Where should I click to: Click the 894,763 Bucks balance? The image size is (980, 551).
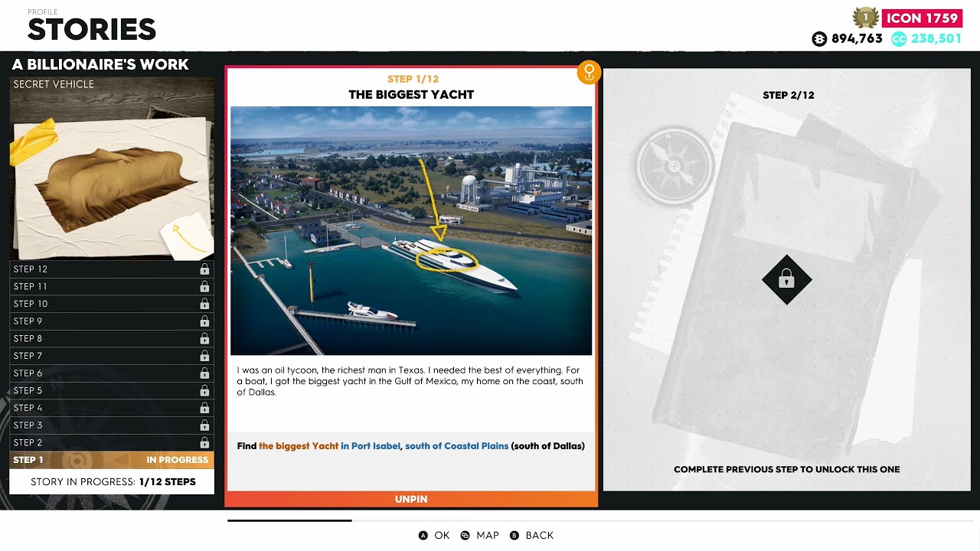[857, 39]
